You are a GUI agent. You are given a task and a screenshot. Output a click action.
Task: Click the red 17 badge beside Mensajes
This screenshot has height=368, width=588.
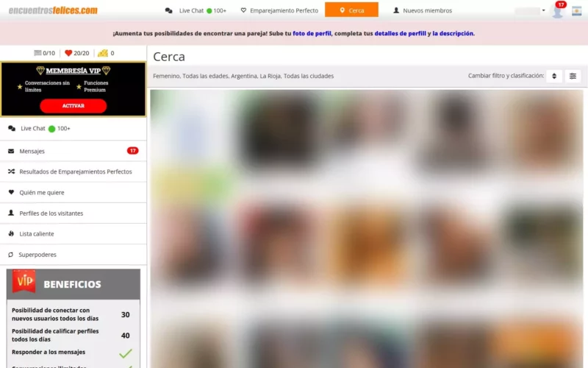coord(133,151)
